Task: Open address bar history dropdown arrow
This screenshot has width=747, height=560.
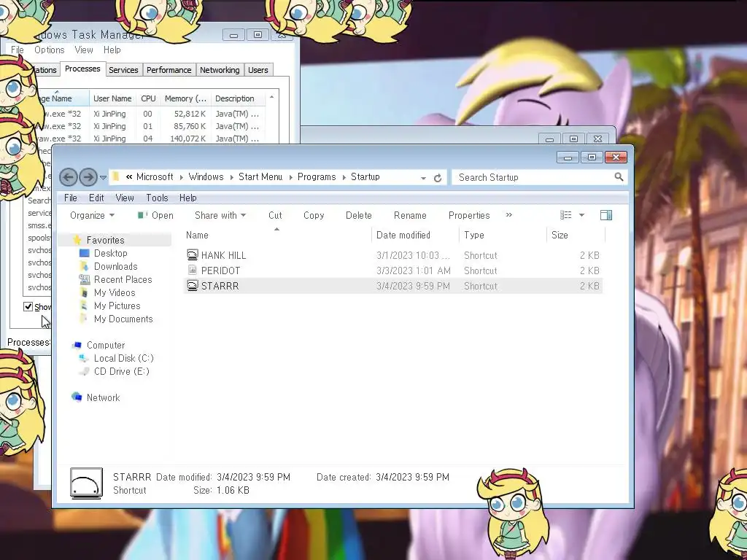Action: 423,178
